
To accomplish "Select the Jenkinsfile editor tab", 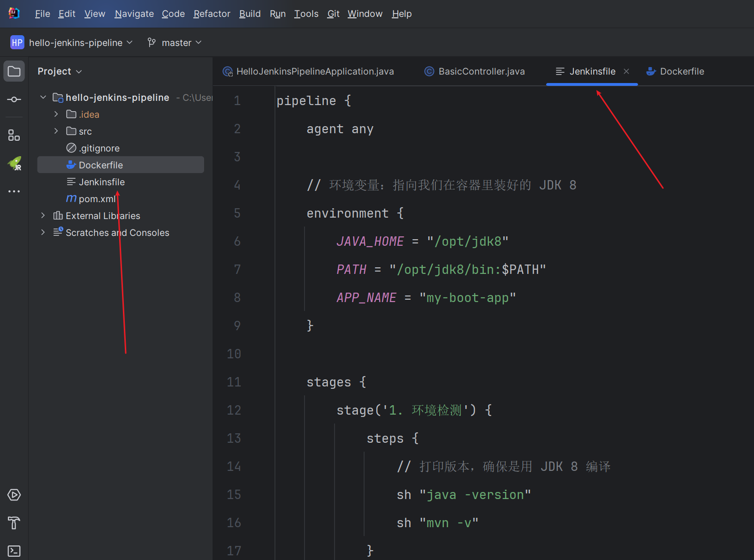I will tap(592, 71).
